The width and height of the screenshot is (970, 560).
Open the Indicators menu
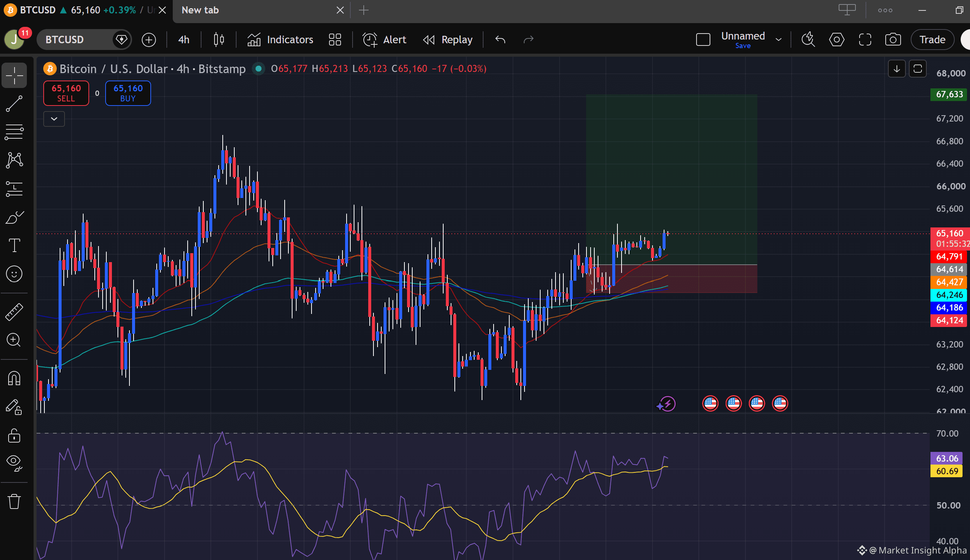coord(280,40)
